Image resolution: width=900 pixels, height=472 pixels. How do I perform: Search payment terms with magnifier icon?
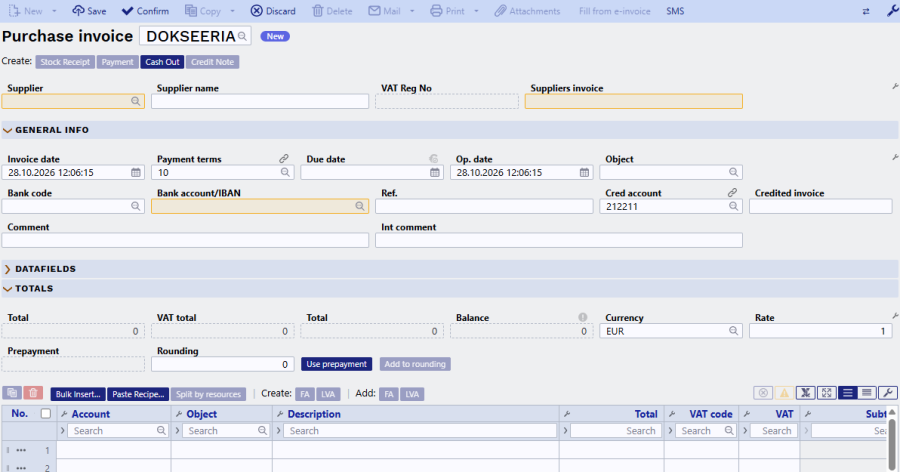tap(285, 172)
